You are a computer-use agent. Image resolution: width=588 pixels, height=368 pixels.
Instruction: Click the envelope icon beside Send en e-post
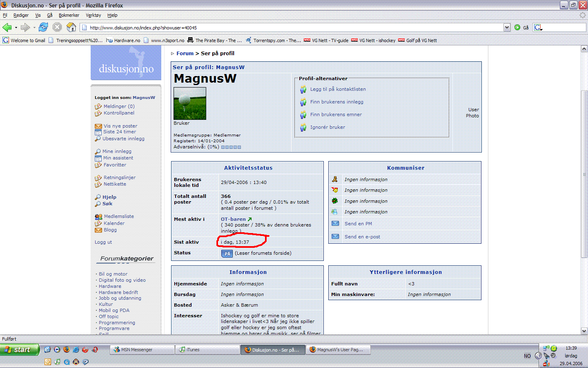335,236
